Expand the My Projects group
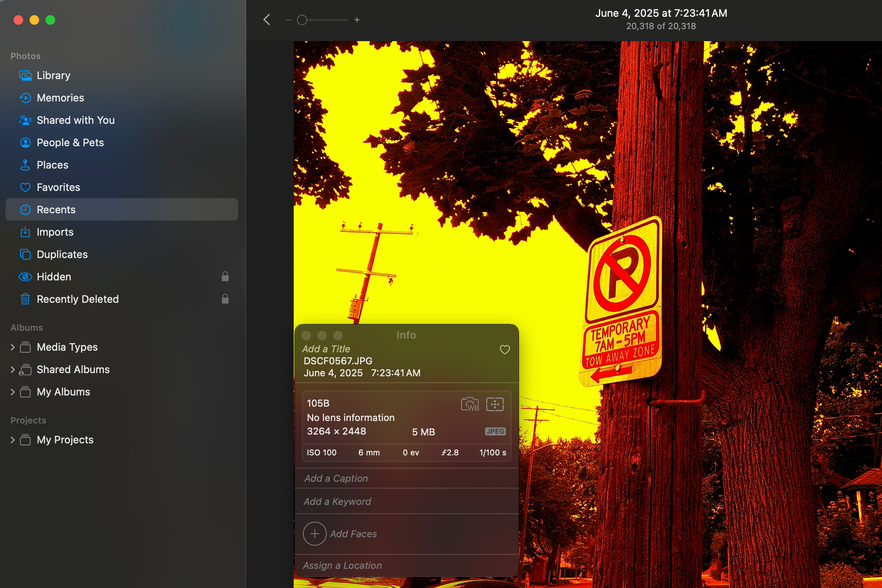 [12, 440]
